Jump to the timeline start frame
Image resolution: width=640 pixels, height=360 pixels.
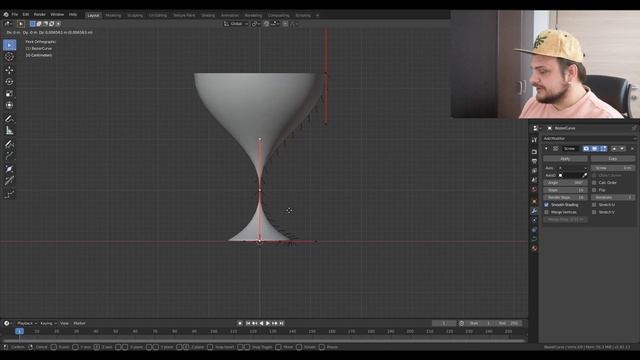248,323
